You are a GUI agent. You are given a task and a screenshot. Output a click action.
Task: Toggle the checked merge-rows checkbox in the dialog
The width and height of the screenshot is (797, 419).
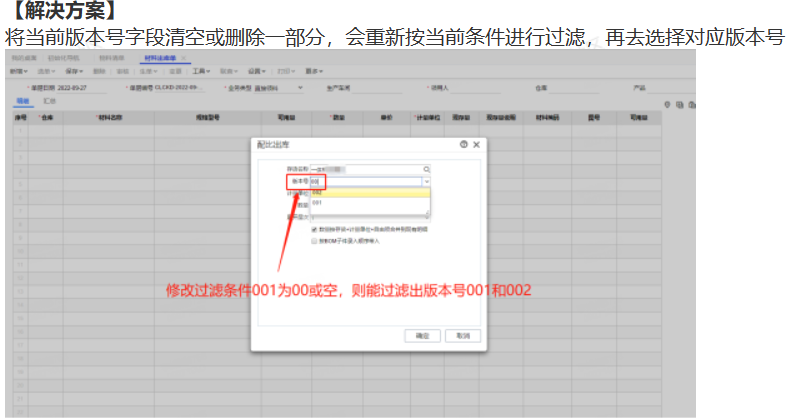(x=314, y=230)
